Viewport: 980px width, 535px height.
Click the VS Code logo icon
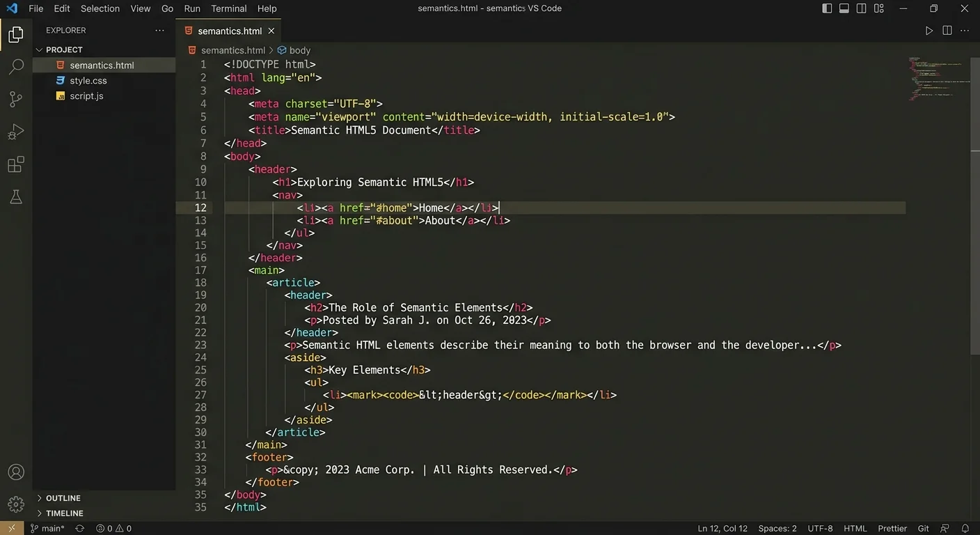pos(12,8)
